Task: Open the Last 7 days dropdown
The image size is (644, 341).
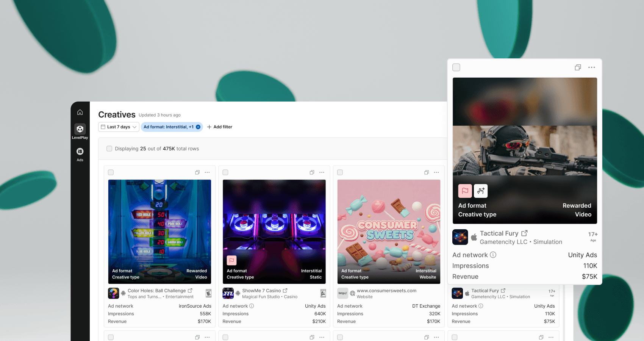Action: click(118, 127)
